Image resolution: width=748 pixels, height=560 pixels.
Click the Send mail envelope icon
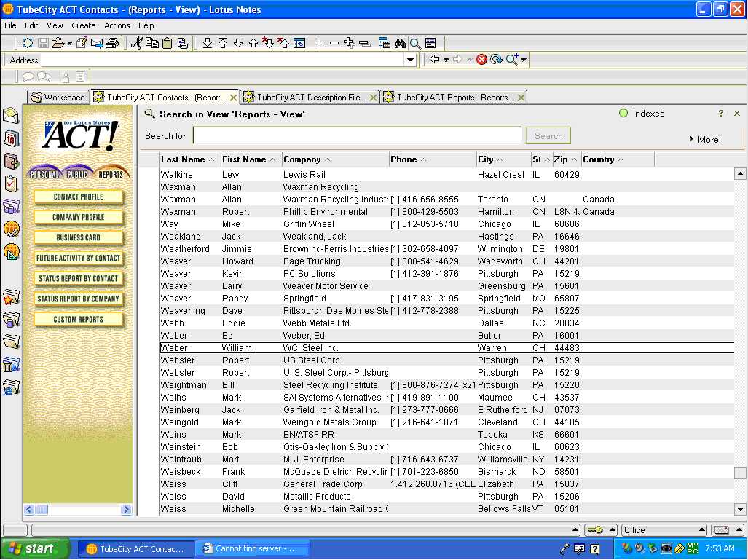[97, 44]
